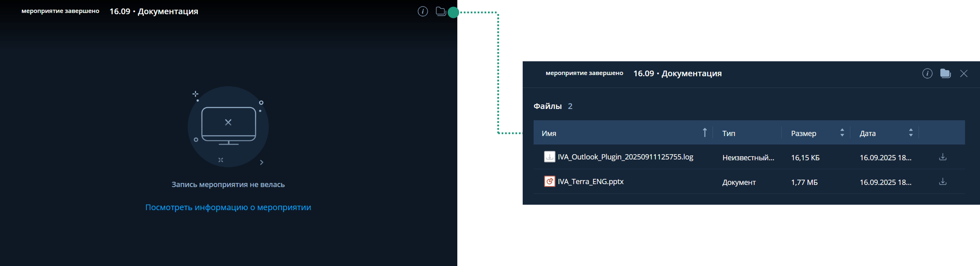Open the Посмотреть информацию о мероприятии link

(x=228, y=207)
